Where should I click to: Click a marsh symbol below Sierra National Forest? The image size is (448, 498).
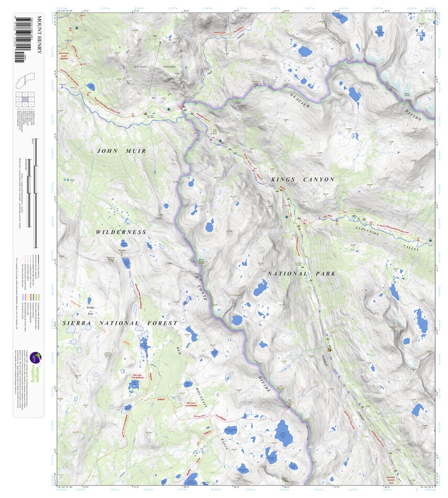click(x=71, y=329)
